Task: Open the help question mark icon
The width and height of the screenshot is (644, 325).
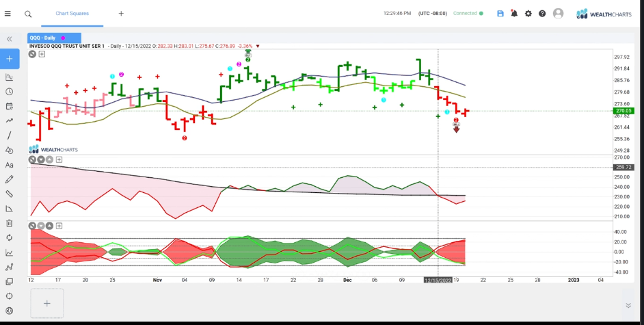Action: pyautogui.click(x=542, y=14)
